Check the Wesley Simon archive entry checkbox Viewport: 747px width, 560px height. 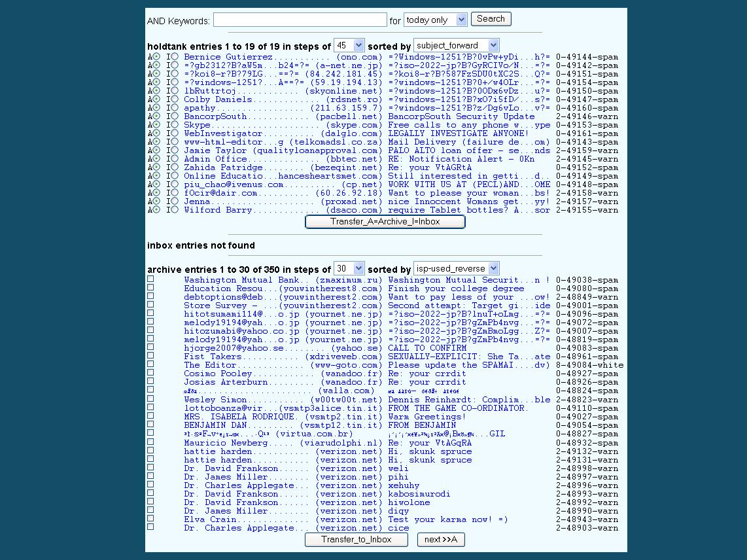(x=150, y=398)
